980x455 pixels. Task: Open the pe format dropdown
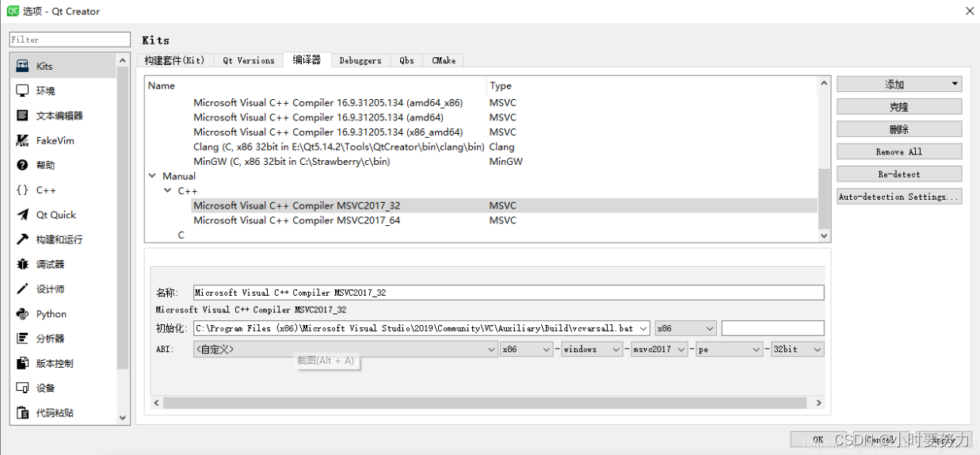[x=730, y=349]
